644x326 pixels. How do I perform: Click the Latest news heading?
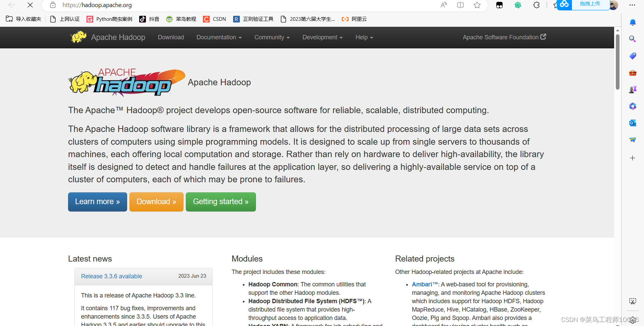[90, 259]
